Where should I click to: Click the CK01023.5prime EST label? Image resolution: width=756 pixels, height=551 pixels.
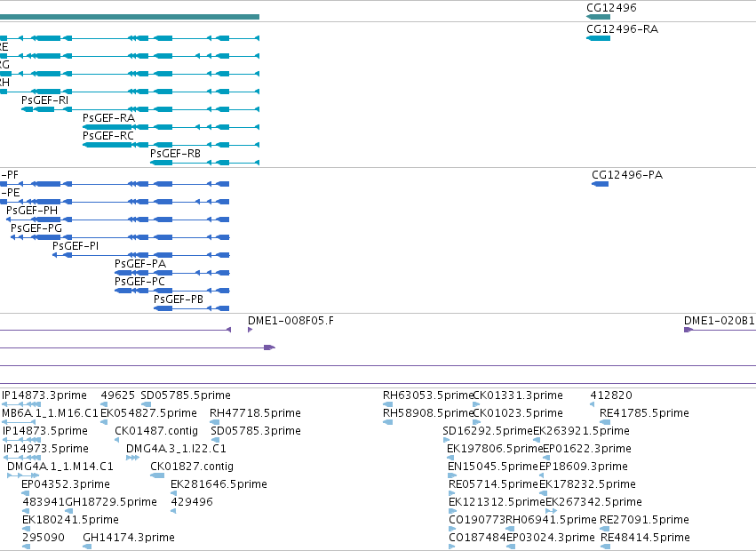pyautogui.click(x=518, y=413)
